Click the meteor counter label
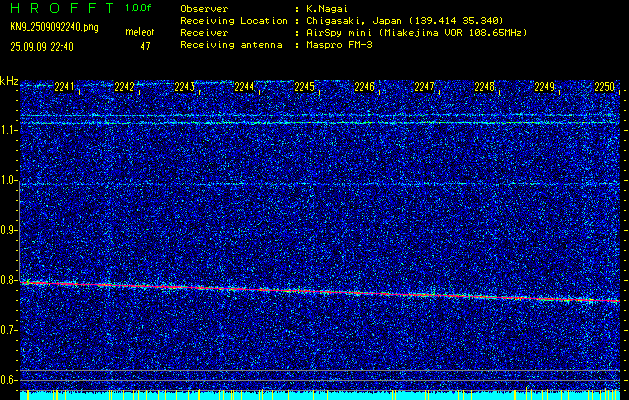This screenshot has height=400, width=629. 140,32
